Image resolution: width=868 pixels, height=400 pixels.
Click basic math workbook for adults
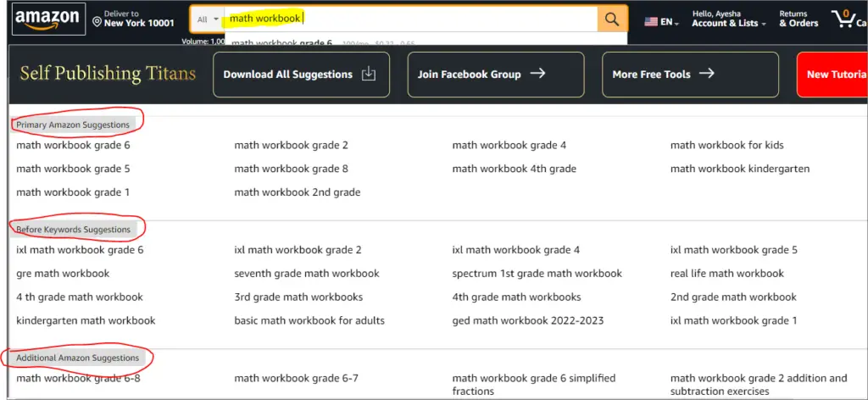pyautogui.click(x=309, y=320)
